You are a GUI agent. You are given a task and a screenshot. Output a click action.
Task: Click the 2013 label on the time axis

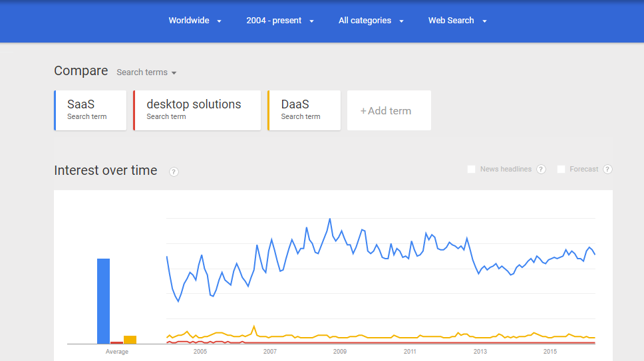480,352
